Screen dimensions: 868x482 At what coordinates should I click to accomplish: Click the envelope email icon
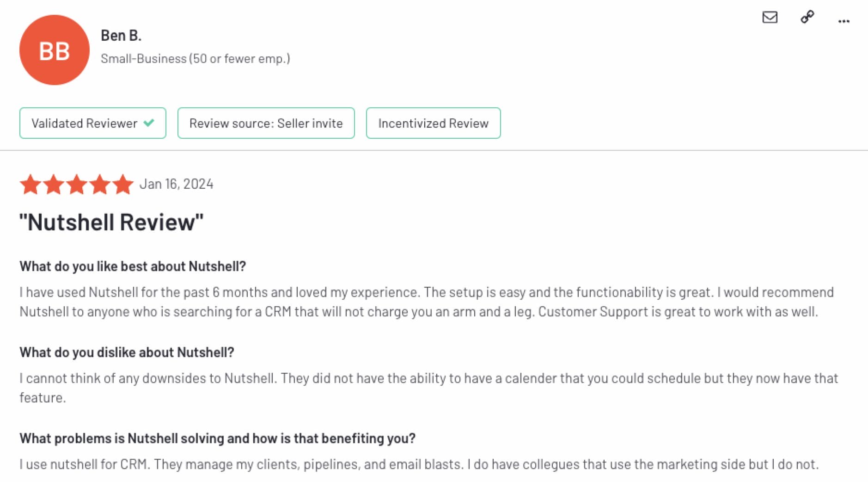pyautogui.click(x=770, y=18)
